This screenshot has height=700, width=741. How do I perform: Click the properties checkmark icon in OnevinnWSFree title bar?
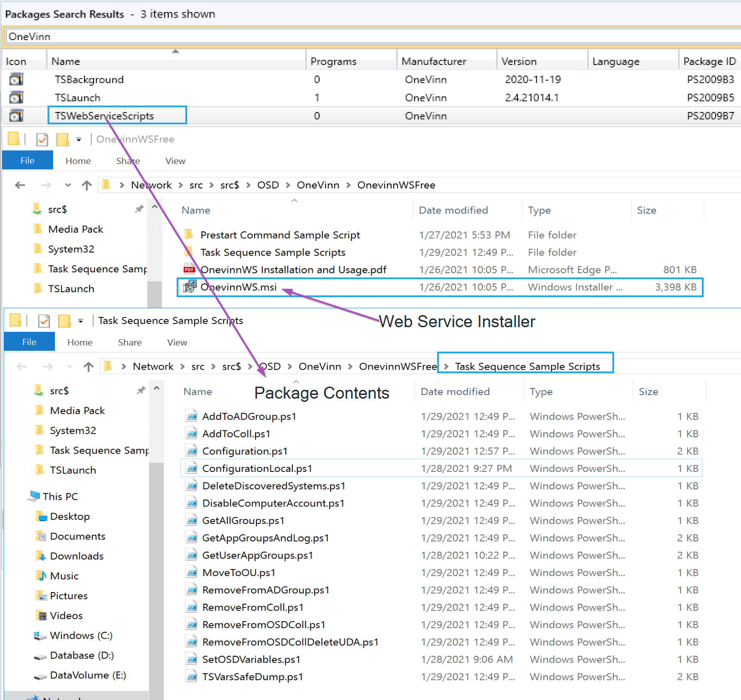pos(42,139)
